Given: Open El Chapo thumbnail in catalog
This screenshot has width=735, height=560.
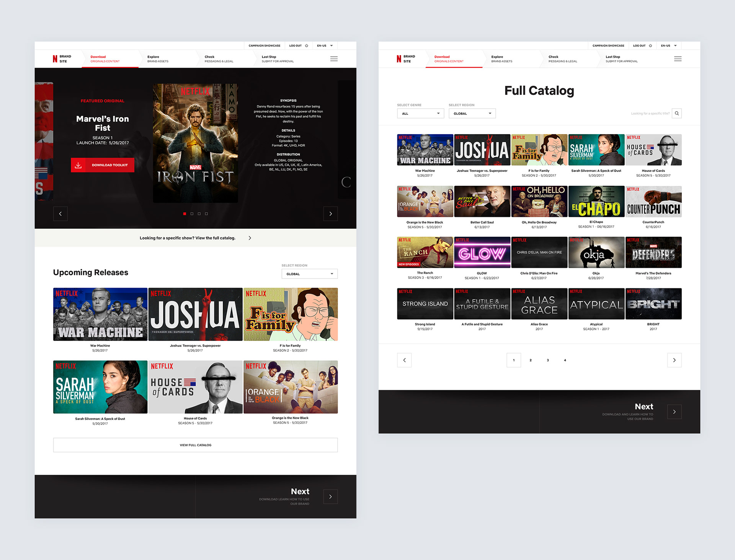Looking at the screenshot, I should tap(596, 201).
